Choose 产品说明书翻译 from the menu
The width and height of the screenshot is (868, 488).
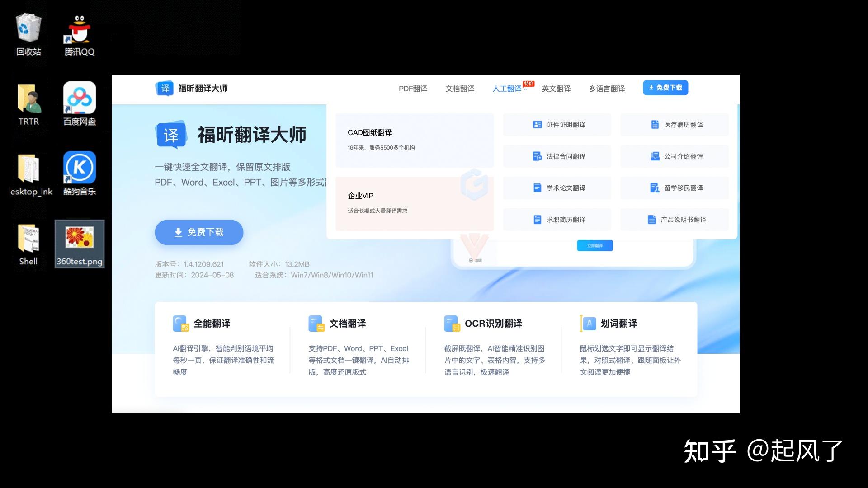(675, 220)
